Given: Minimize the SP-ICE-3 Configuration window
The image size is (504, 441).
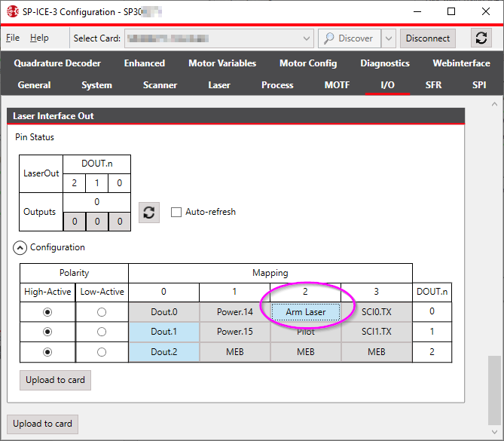Looking at the screenshot, I should [417, 12].
